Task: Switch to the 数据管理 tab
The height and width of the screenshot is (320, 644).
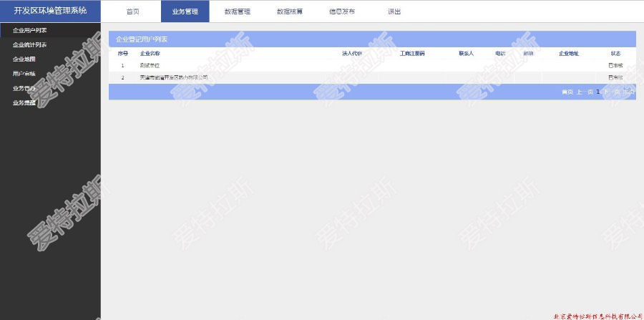Action: (x=237, y=11)
